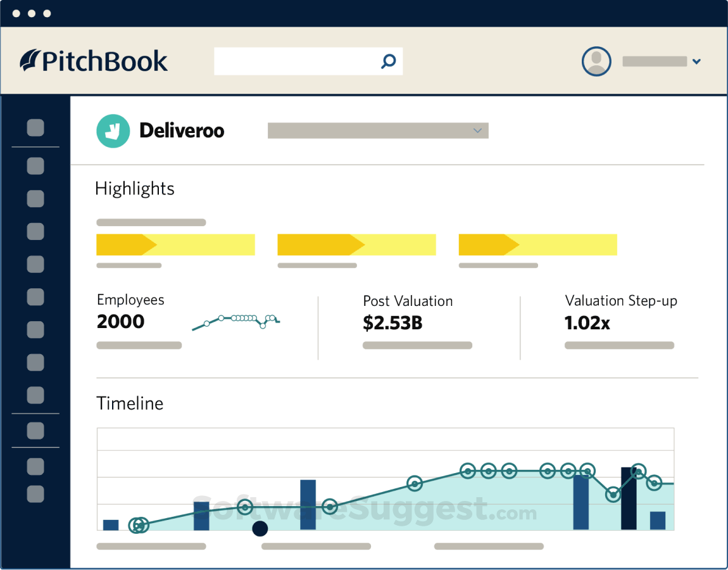Select the topmost sidebar navigation icon

35,128
